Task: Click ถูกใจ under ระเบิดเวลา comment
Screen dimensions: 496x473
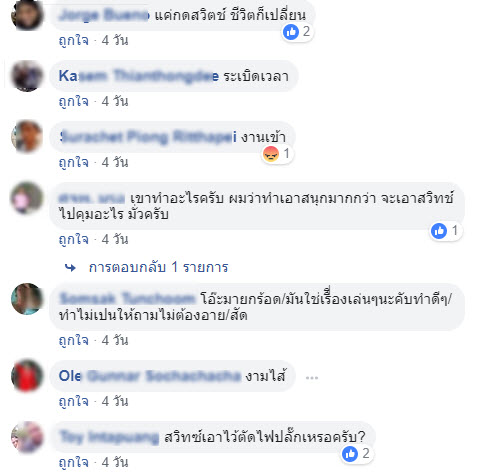Action: point(74,101)
